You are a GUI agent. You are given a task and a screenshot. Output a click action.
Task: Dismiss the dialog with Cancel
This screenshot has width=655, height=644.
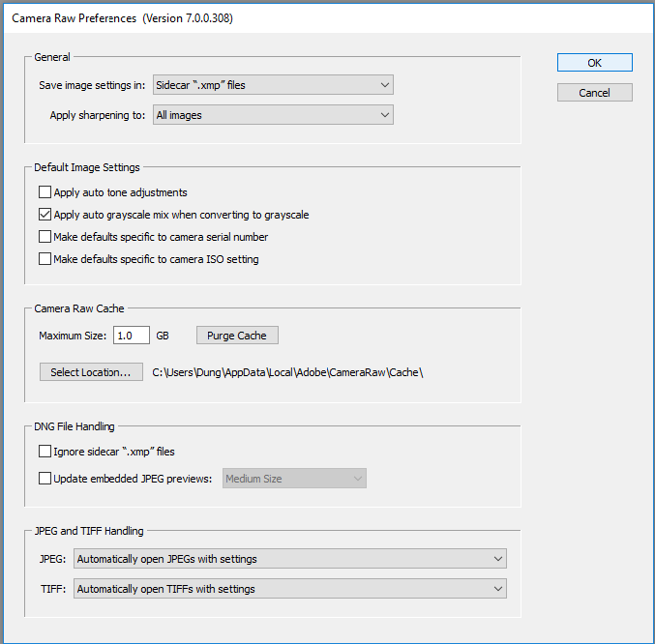pyautogui.click(x=594, y=93)
